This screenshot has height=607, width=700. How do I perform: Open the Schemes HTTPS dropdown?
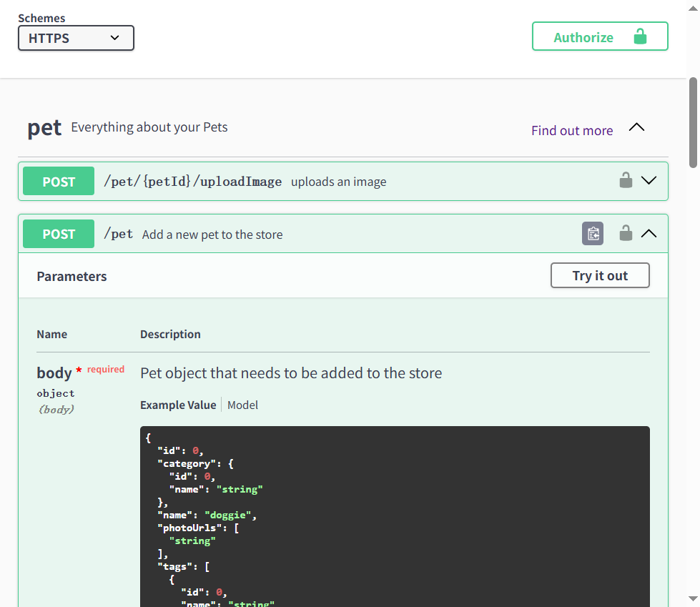[76, 38]
